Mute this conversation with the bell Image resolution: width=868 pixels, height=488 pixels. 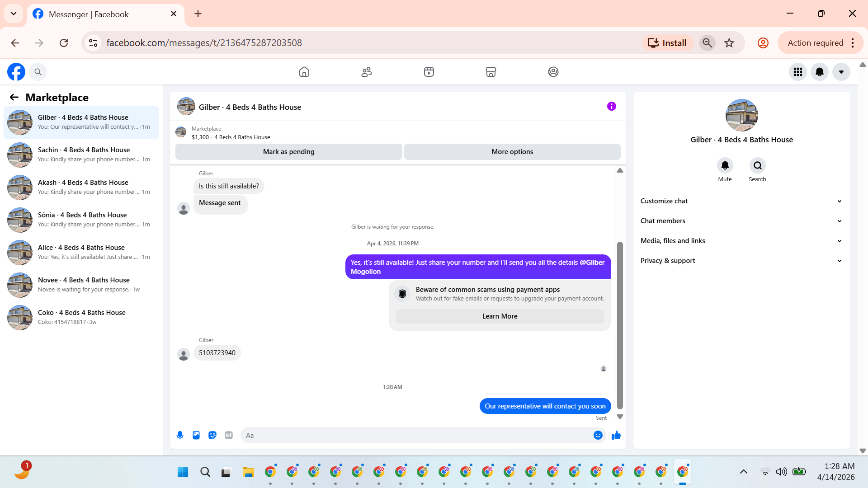point(725,166)
